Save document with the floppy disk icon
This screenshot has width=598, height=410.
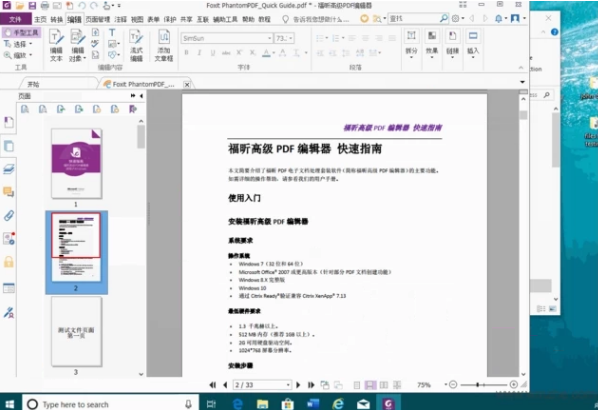[x=32, y=6]
